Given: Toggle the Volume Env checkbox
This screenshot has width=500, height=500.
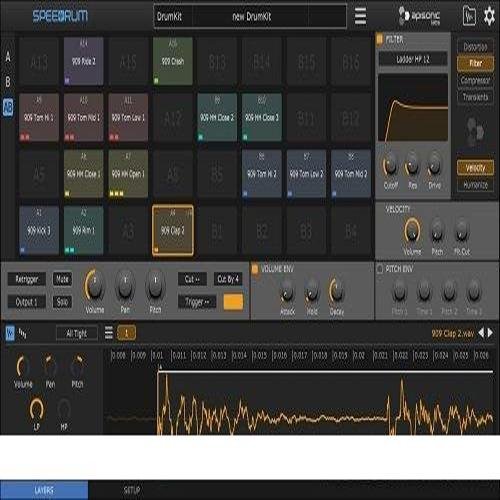Looking at the screenshot, I should 255,269.
